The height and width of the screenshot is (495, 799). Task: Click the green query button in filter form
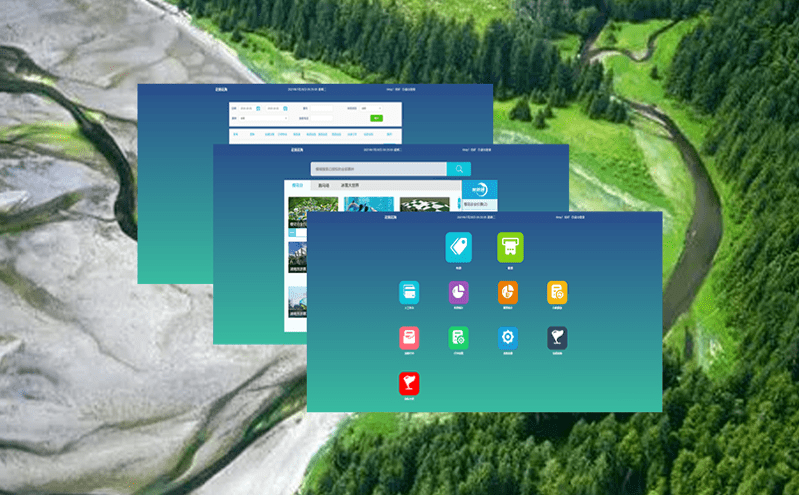tap(376, 118)
